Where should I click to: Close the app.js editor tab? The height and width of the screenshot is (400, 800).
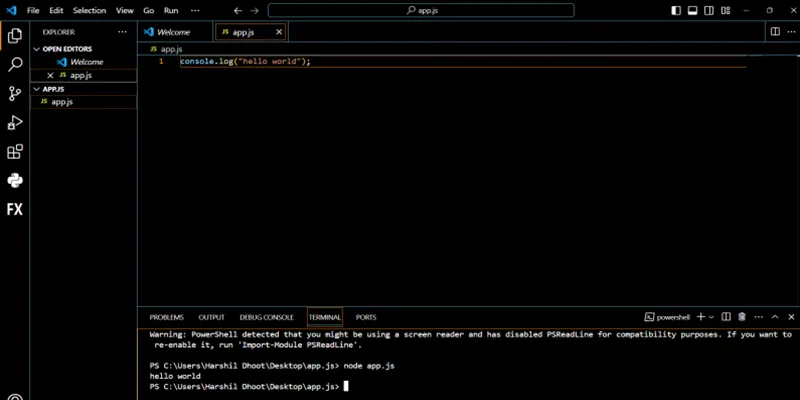click(279, 32)
